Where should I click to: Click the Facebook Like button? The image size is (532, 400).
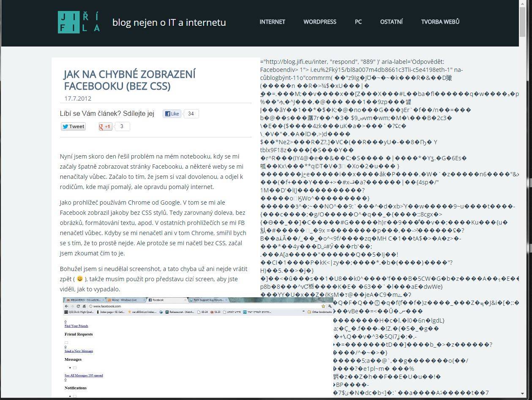(x=172, y=114)
